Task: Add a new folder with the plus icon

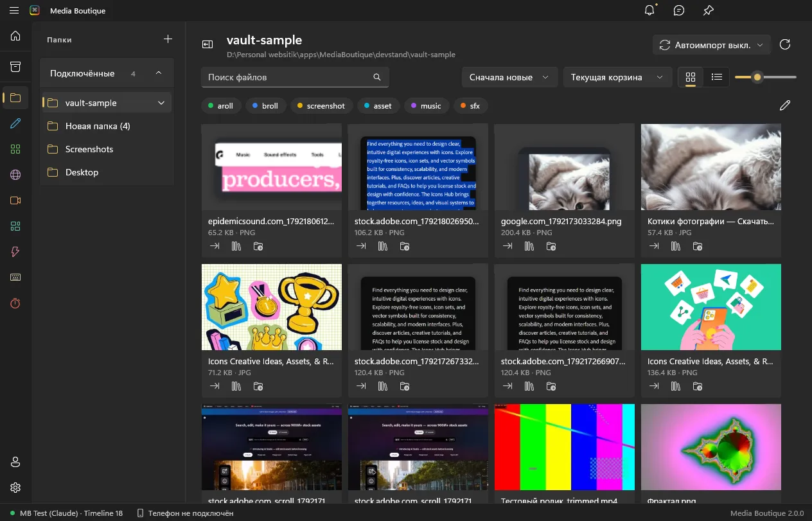Action: tap(168, 39)
